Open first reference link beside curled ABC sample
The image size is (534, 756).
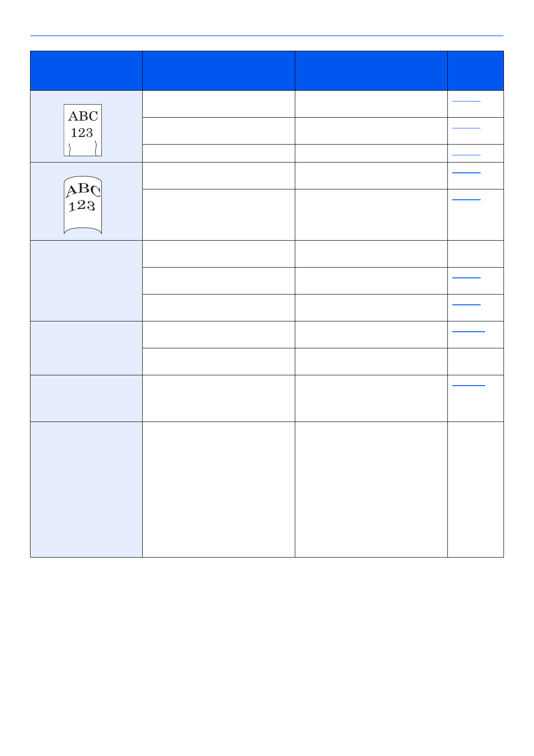pos(466,172)
